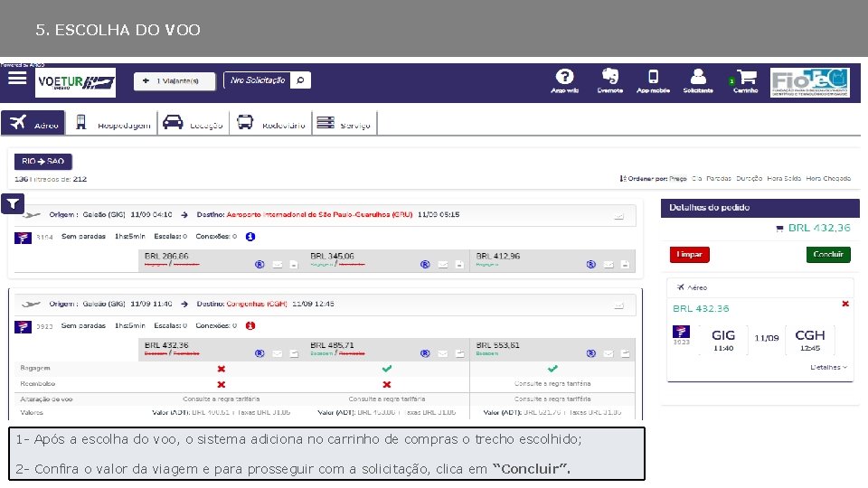This screenshot has height=488, width=868.
Task: Email the BRL 432,36 fare
Action: pyautogui.click(x=278, y=353)
